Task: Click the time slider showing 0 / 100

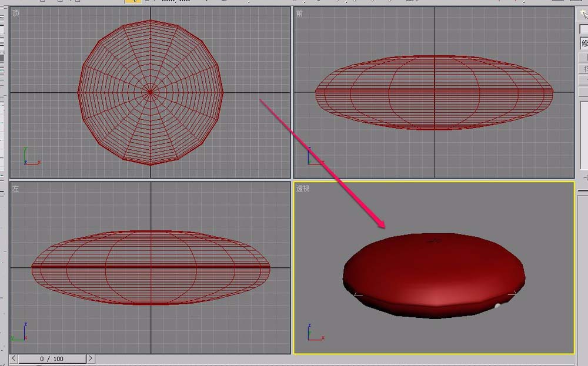Action: (52, 358)
